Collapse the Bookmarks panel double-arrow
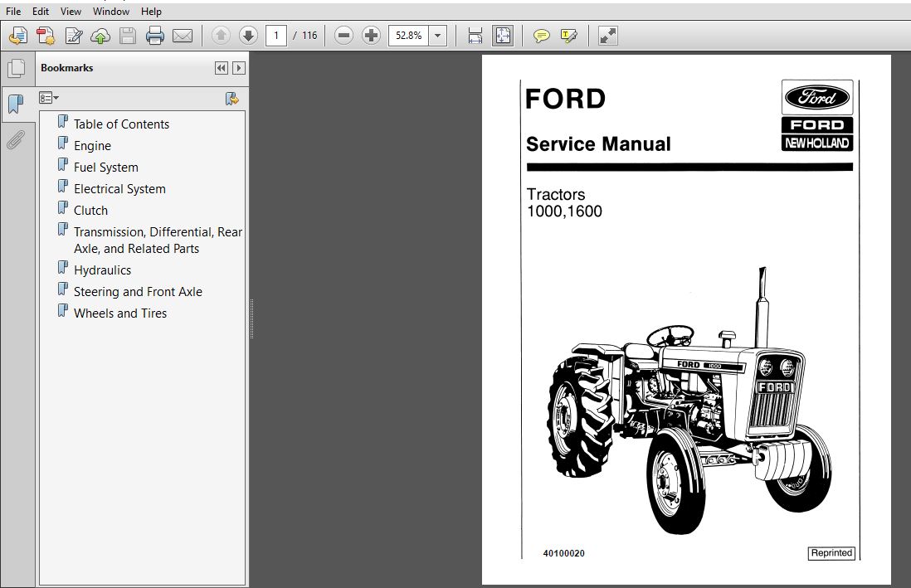This screenshot has height=588, width=911. (222, 68)
